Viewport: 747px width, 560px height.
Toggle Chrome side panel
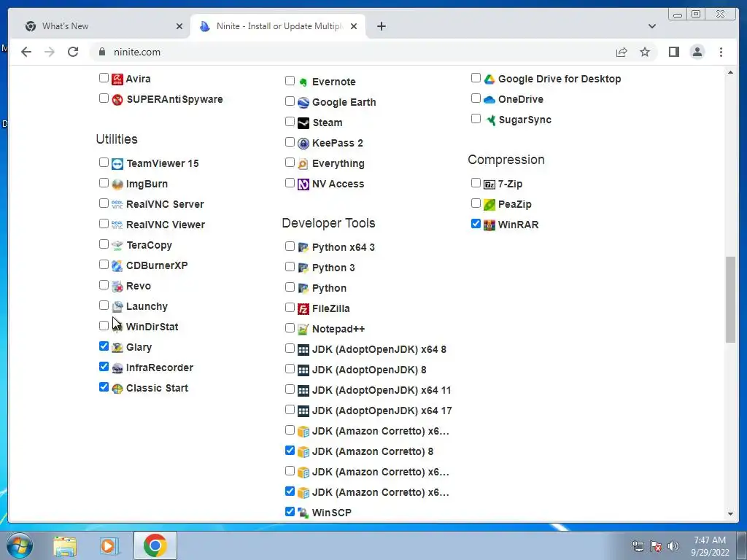click(x=673, y=52)
